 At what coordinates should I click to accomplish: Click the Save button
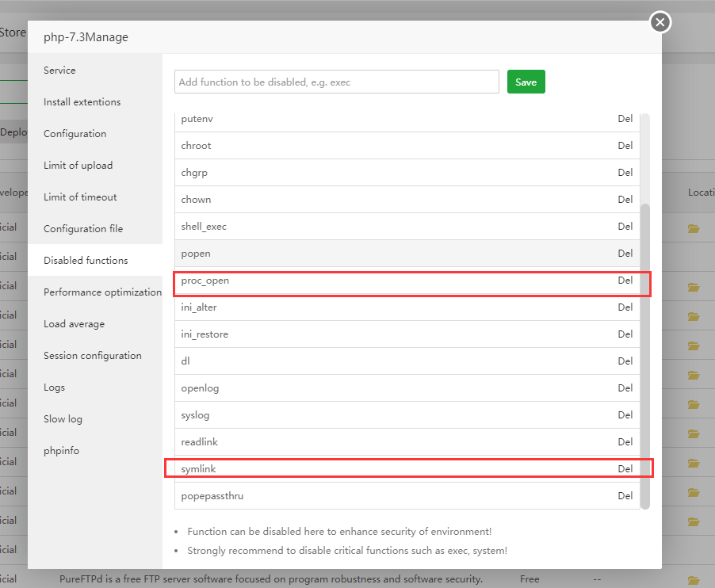(526, 82)
